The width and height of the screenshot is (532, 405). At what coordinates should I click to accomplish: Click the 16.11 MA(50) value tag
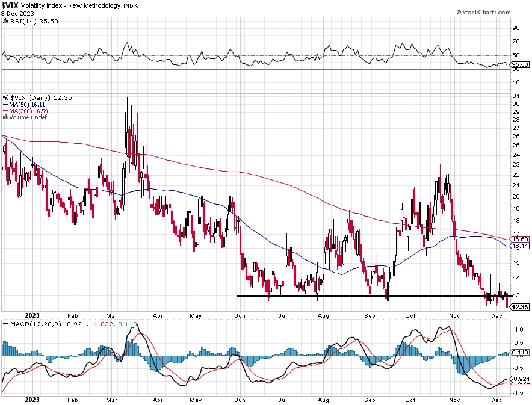tap(520, 246)
